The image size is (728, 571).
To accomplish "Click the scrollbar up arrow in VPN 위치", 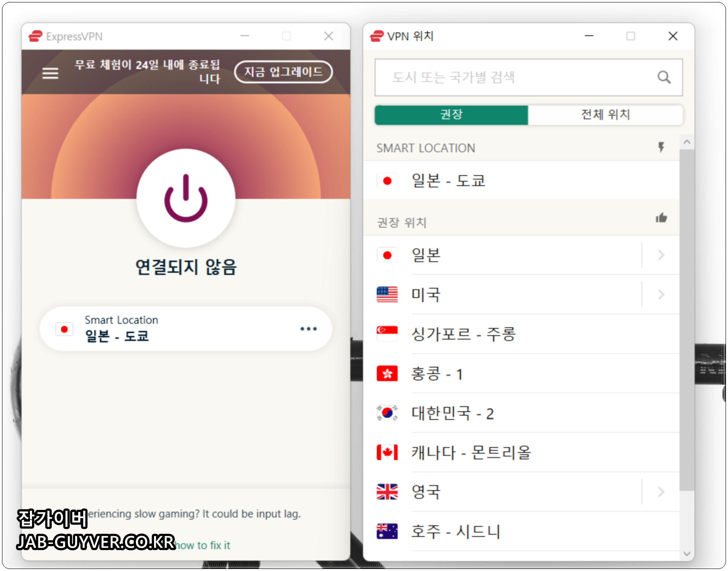I will [x=687, y=142].
